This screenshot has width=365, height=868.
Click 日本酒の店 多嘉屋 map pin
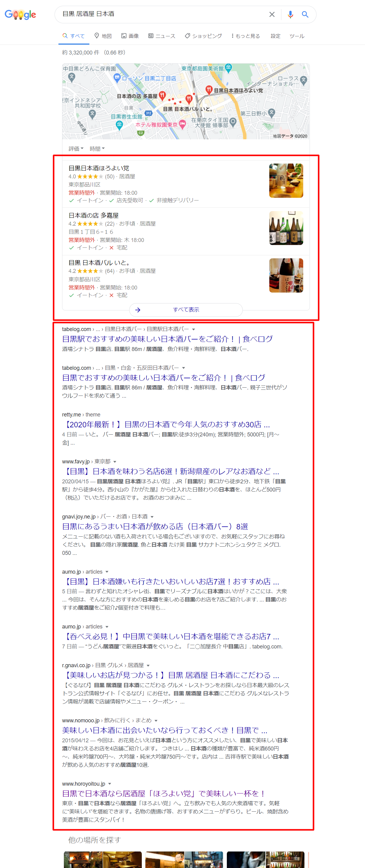pos(162,95)
